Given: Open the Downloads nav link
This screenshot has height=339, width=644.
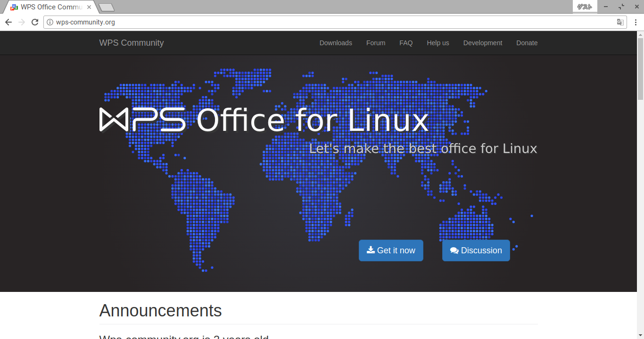Looking at the screenshot, I should 336,43.
